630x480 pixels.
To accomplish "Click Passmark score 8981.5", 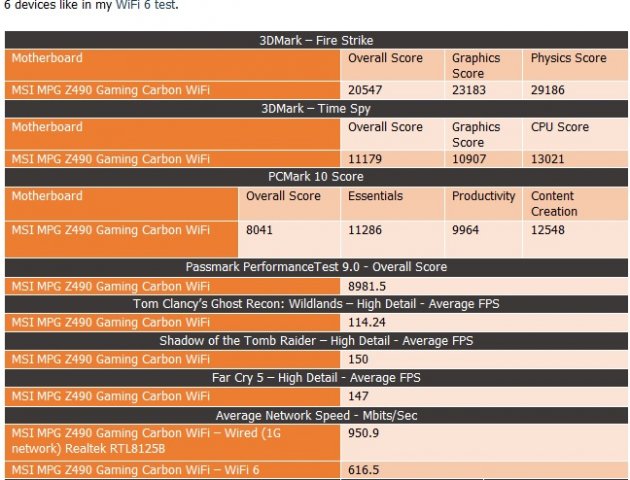I will [367, 286].
